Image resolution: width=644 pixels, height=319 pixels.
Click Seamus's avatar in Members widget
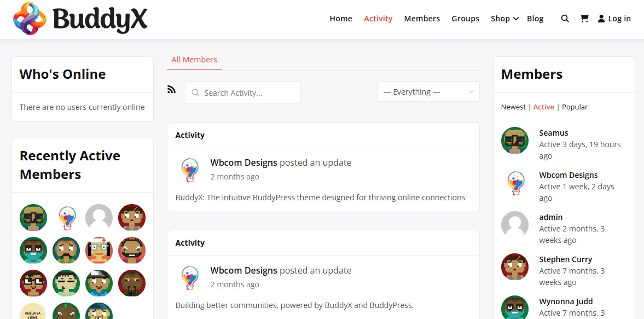(515, 141)
